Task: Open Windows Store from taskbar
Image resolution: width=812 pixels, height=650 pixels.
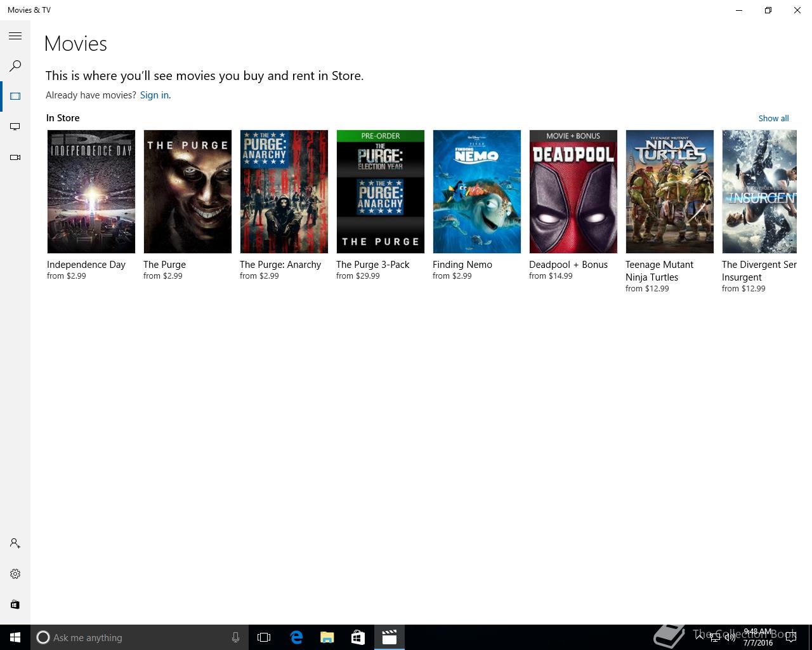Action: 358,637
